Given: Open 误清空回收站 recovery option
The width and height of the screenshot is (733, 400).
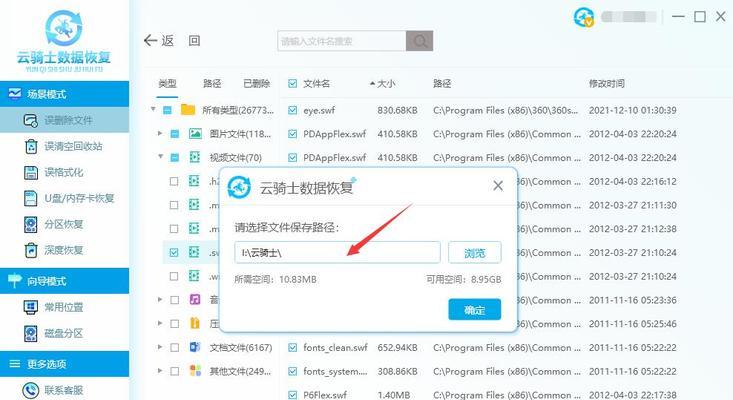Looking at the screenshot, I should [x=65, y=146].
